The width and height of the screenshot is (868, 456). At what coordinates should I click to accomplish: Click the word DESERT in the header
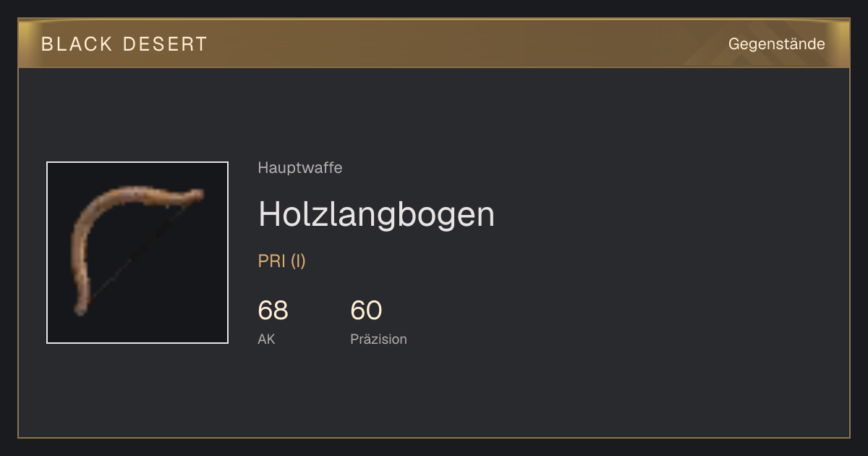pos(166,44)
